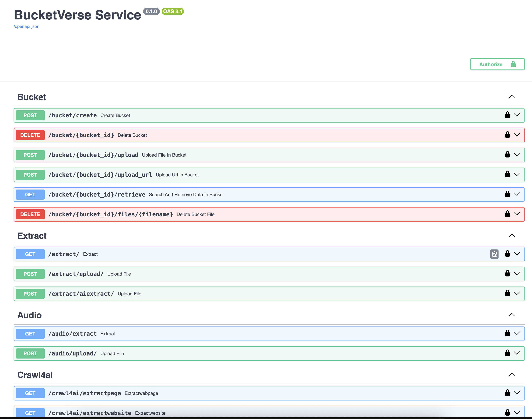The image size is (532, 419).
Task: Expand the /audio/extract chevron
Action: (x=517, y=333)
